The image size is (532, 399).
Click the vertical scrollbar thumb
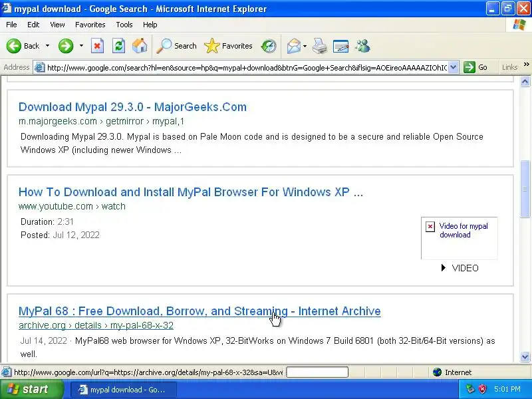pos(525,189)
